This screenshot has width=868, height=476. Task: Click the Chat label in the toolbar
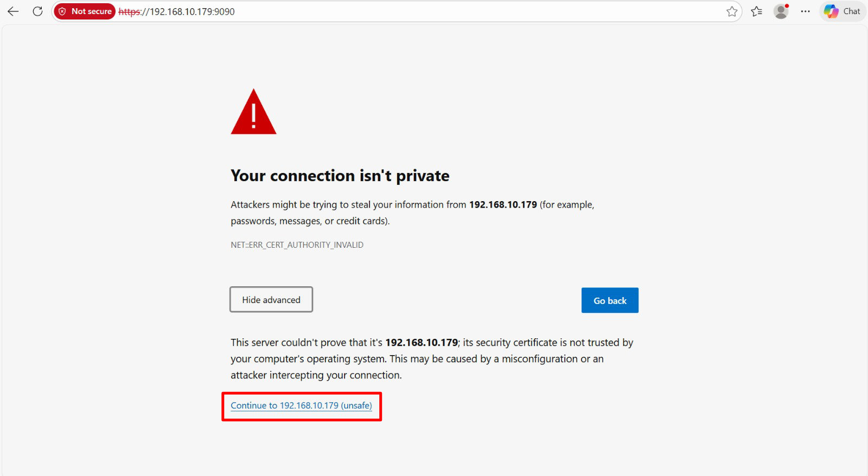click(x=851, y=11)
